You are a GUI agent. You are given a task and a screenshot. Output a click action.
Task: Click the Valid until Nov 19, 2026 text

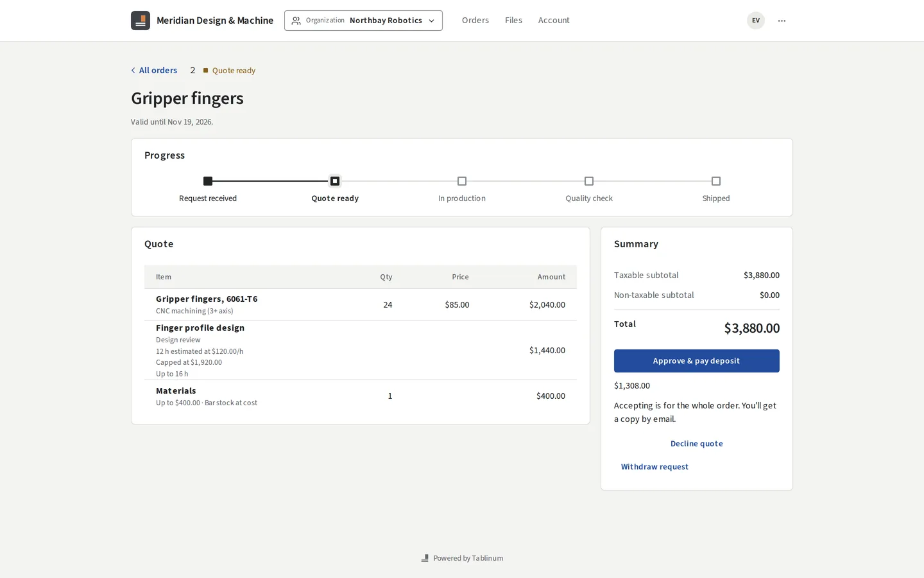[x=172, y=122]
